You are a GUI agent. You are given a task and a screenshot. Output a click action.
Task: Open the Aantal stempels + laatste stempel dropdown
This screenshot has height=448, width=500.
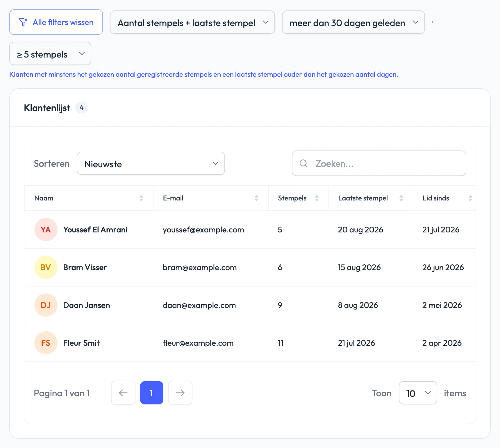192,22
